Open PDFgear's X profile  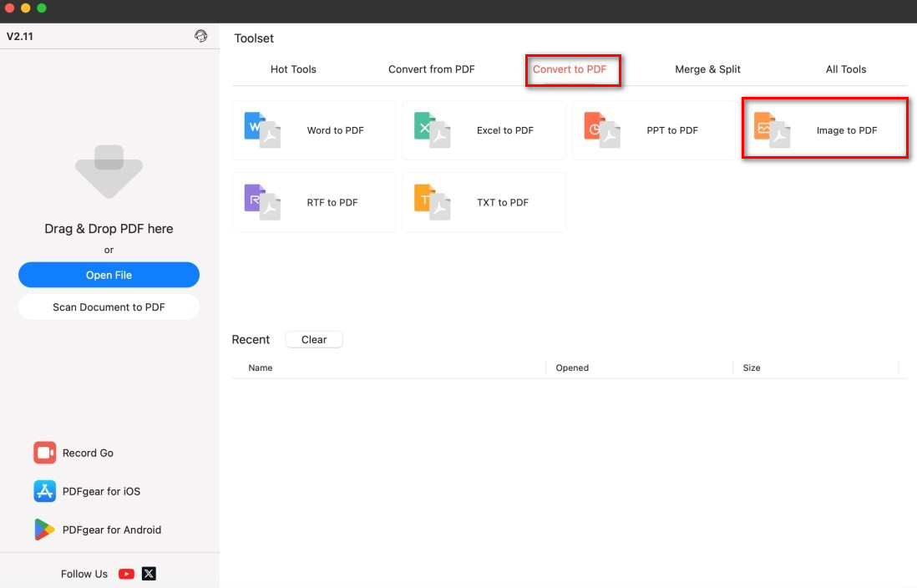click(x=148, y=574)
